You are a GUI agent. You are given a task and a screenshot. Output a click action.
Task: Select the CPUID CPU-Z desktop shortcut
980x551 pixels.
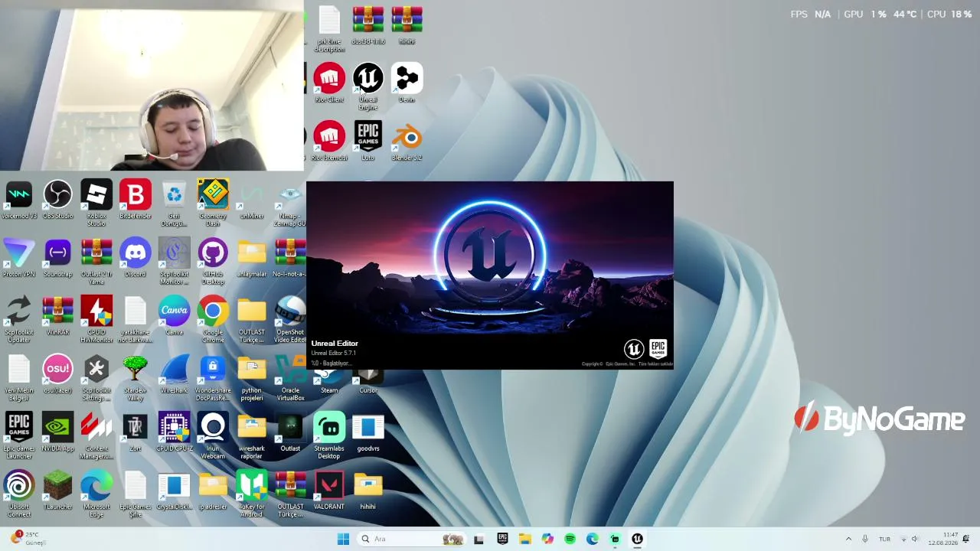175,433
